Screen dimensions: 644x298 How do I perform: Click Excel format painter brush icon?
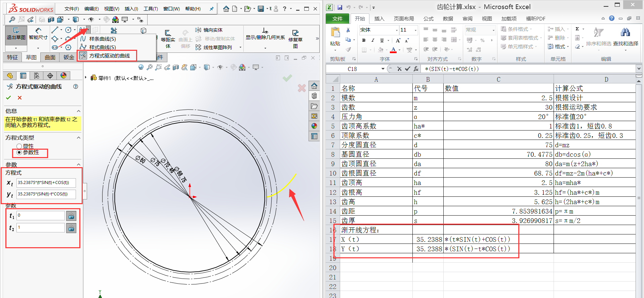348,50
